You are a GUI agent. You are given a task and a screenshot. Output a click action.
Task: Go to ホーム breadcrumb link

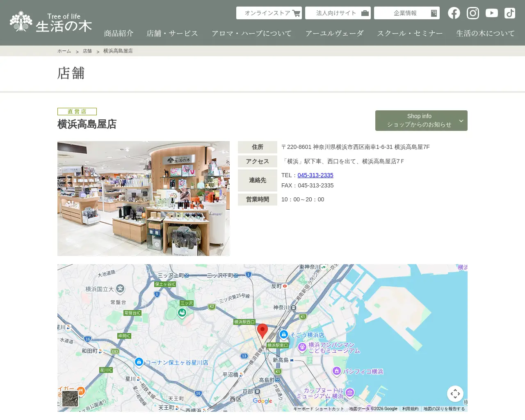[64, 51]
